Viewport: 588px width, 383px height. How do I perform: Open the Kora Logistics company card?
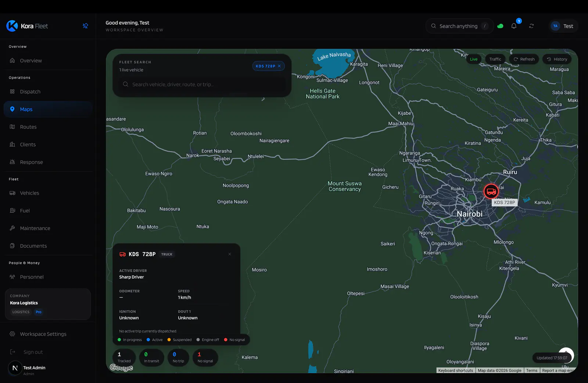click(48, 304)
